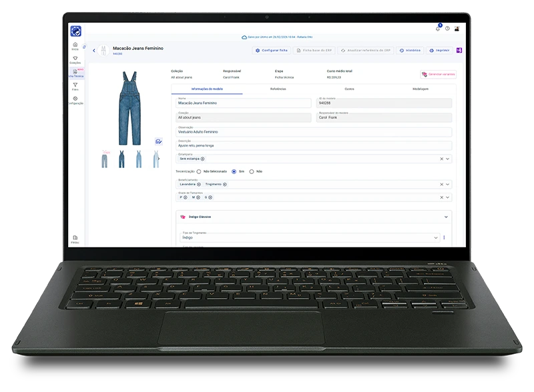Click the Gerenciar variantes button
The image size is (534, 392).
coord(439,74)
